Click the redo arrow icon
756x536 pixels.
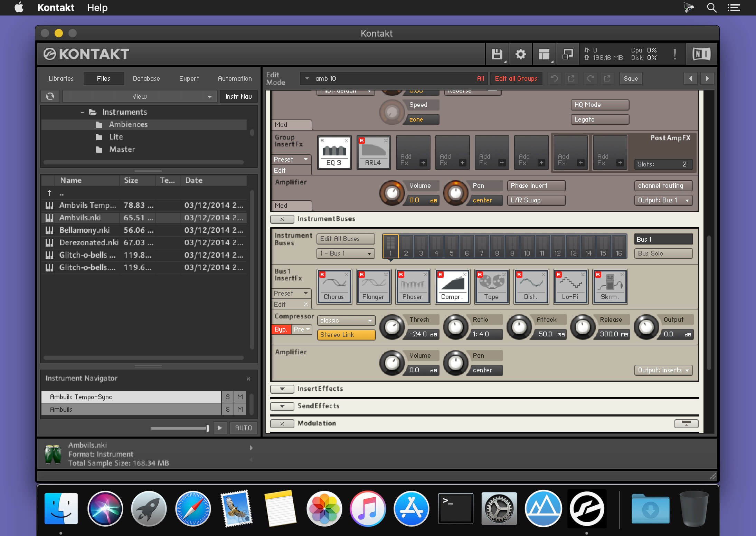(x=590, y=78)
